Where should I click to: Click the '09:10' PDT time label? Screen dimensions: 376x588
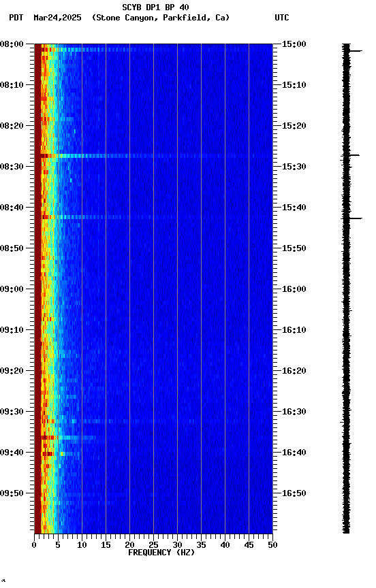(12, 330)
